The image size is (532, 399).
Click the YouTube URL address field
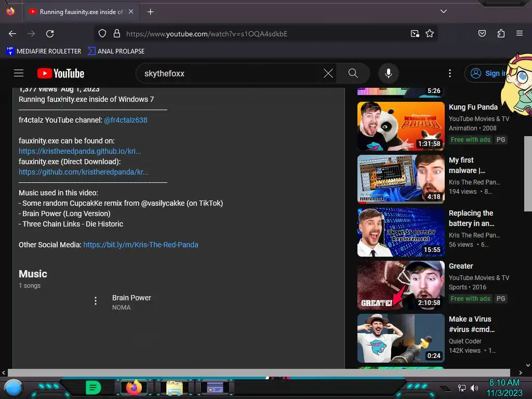[264, 34]
